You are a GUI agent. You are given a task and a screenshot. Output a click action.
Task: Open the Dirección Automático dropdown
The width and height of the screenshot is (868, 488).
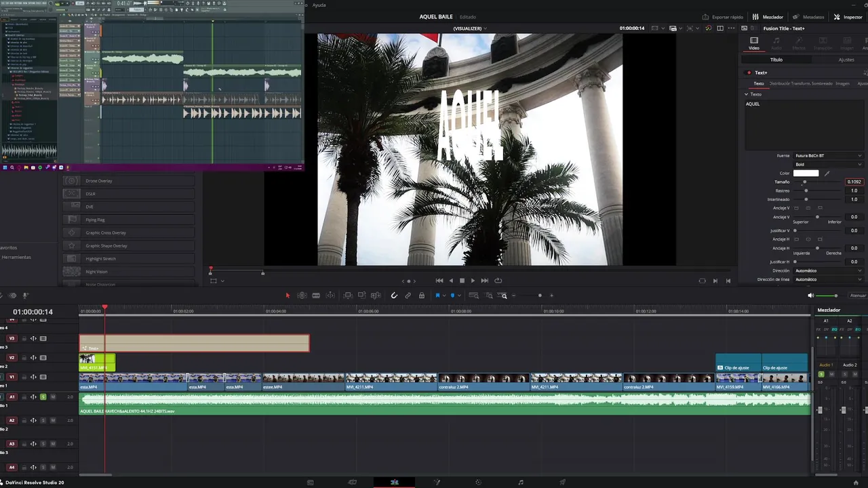tap(828, 270)
